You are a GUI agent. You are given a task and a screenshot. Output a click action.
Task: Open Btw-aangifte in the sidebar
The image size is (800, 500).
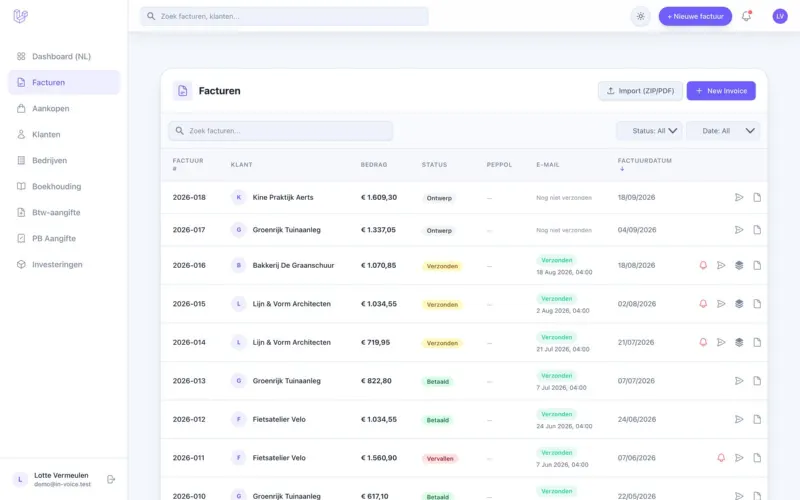pos(64,212)
